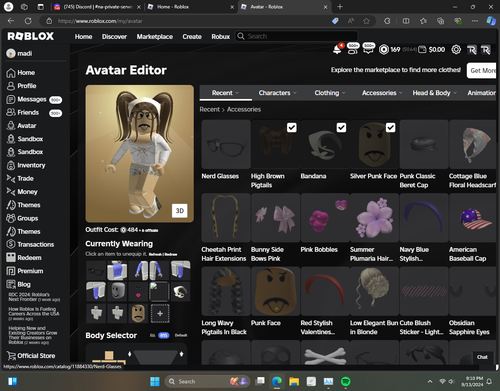Image resolution: width=500 pixels, height=391 pixels.
Task: Click the browser refresh button
Action: pos(28,21)
